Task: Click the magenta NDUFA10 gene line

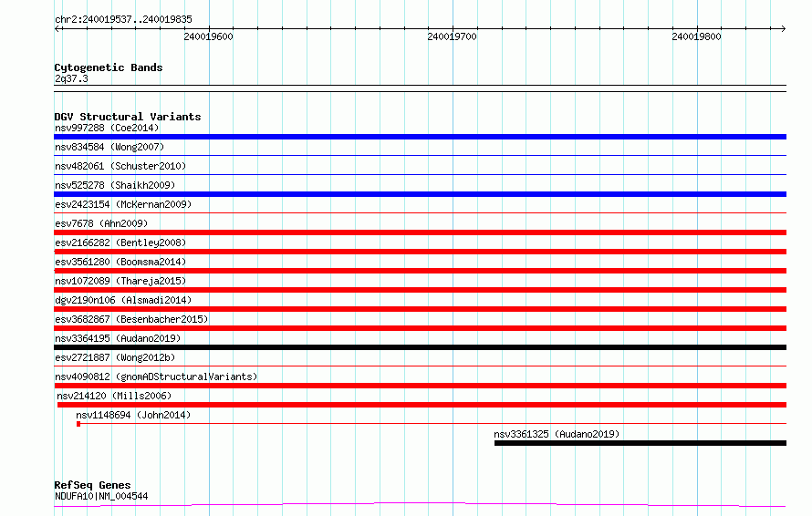Action: tap(420, 504)
